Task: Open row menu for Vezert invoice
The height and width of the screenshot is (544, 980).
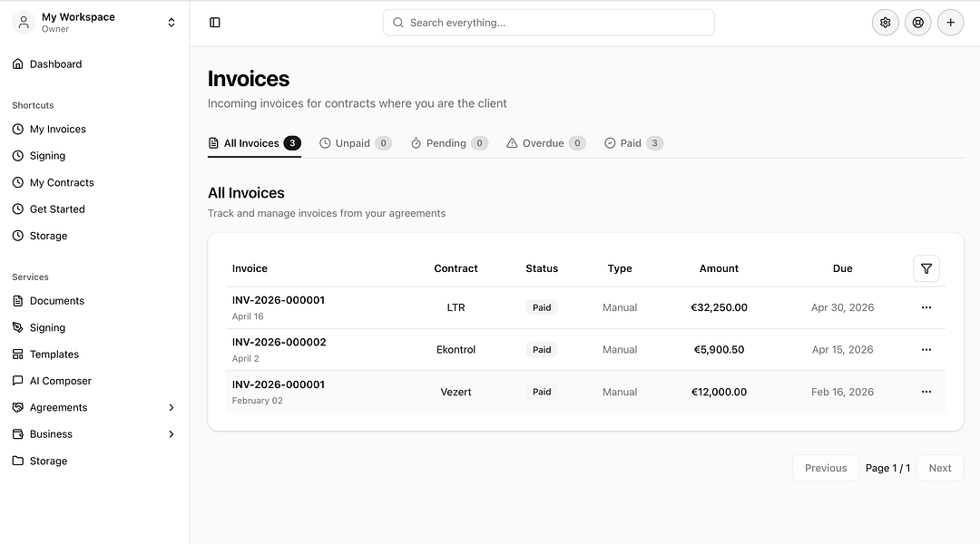Action: point(926,392)
